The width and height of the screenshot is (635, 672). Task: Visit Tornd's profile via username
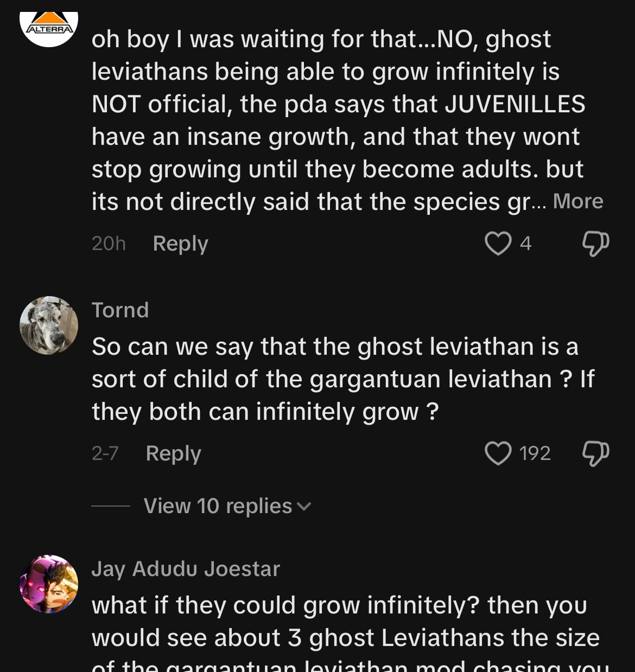120,310
